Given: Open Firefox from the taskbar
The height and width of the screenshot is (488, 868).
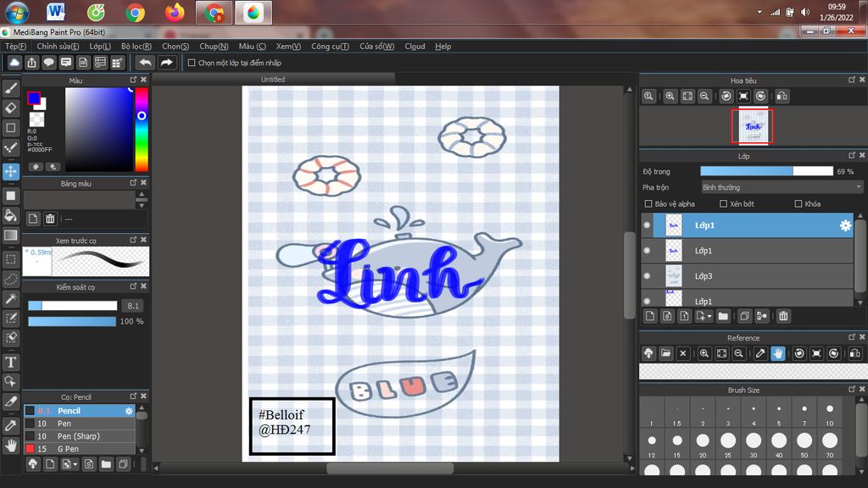Looking at the screenshot, I should point(175,12).
